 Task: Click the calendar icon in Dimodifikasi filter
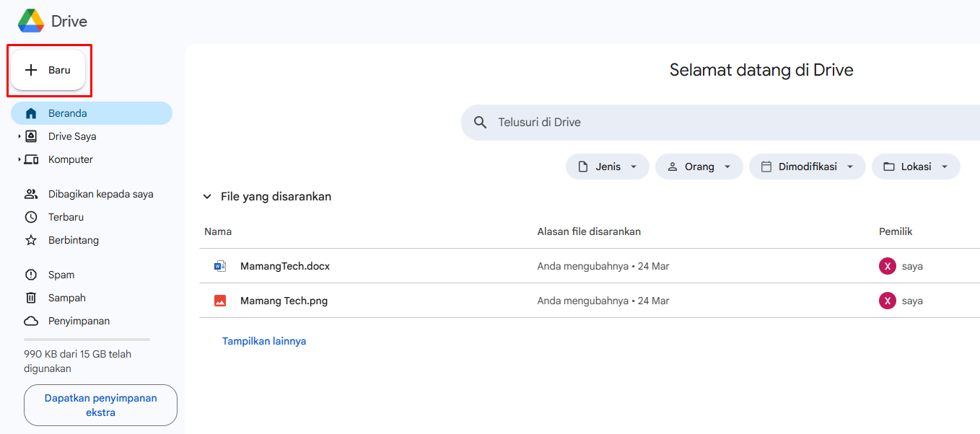click(x=766, y=167)
